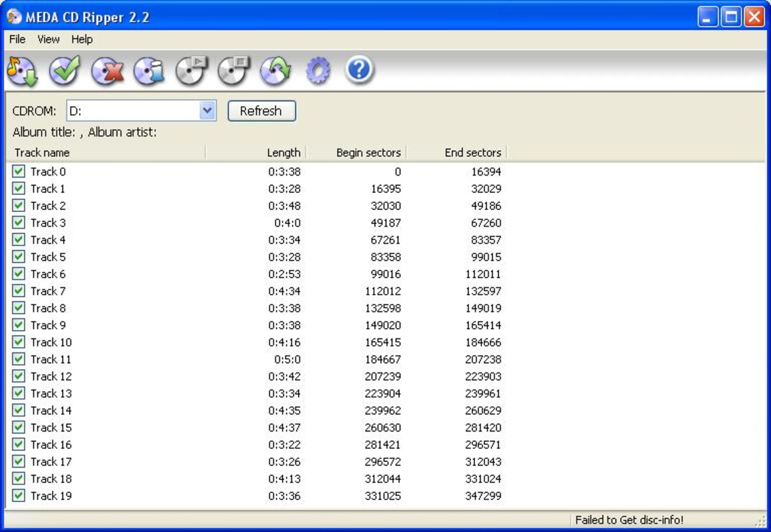771x532 pixels.
Task: Select the Track 0 name label
Action: [48, 172]
